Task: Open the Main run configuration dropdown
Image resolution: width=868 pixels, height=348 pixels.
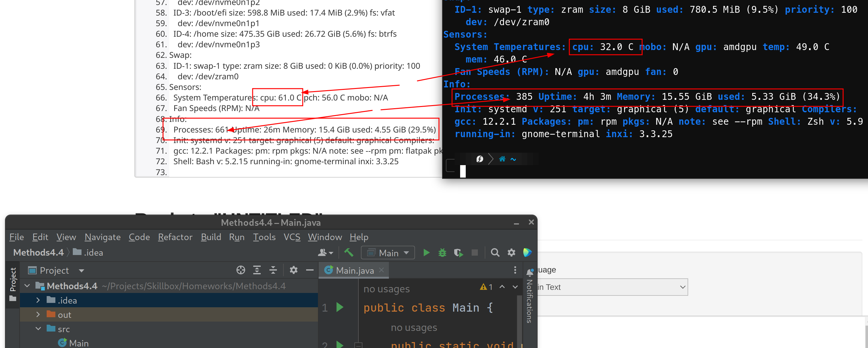Action: 388,253
